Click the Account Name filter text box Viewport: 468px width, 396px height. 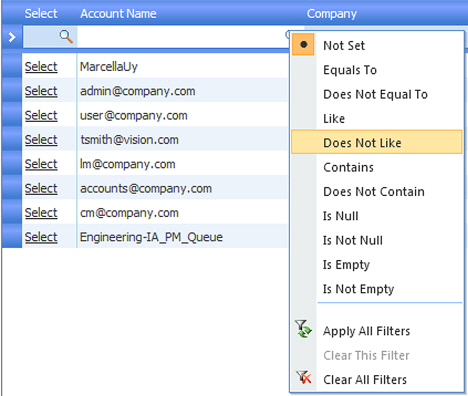coord(181,37)
